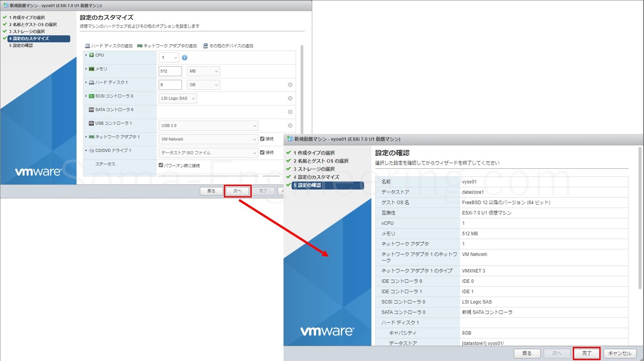Click Back button in customize window
Image resolution: width=644 pixels, height=361 pixels.
[x=211, y=191]
